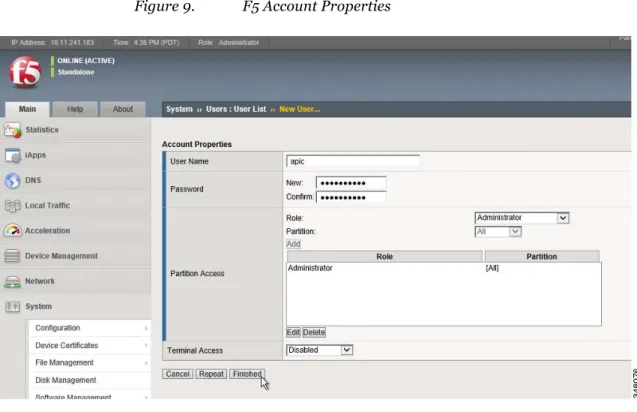Viewport: 637px width, 412px height.
Task: Switch to the Main tab
Action: [x=27, y=109]
